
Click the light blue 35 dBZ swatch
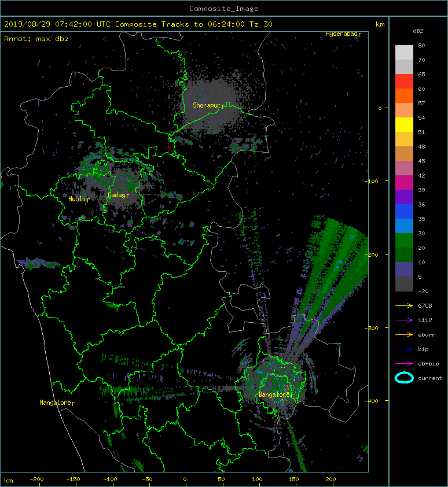[x=404, y=226]
